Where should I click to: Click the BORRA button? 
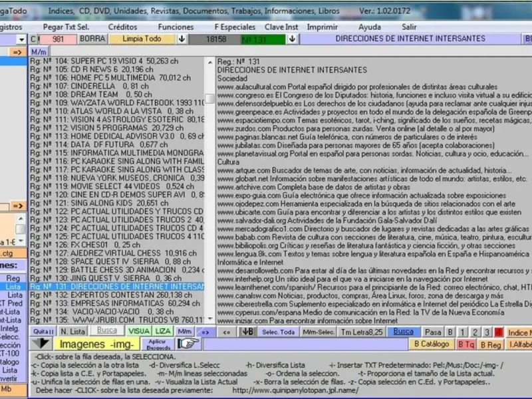click(x=92, y=39)
